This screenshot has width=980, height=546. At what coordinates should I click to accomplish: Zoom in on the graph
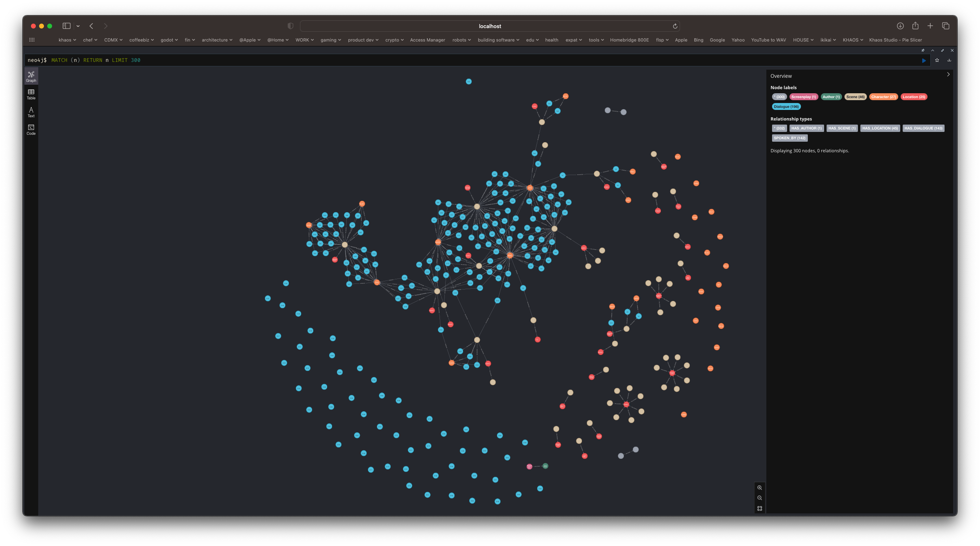tap(759, 488)
